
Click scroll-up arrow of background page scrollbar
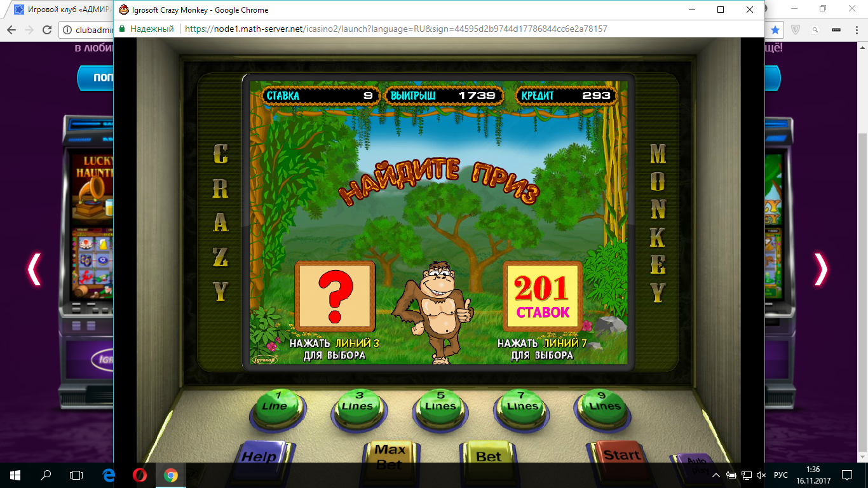coord(862,47)
